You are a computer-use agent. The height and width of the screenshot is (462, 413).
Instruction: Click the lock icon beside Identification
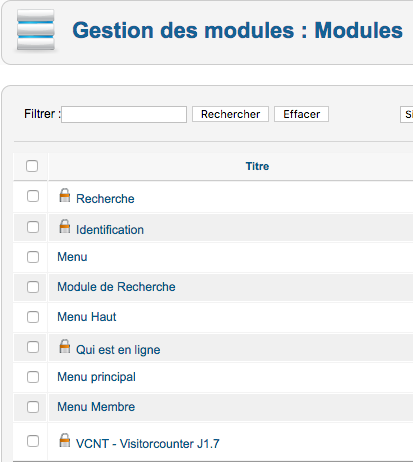(65, 226)
